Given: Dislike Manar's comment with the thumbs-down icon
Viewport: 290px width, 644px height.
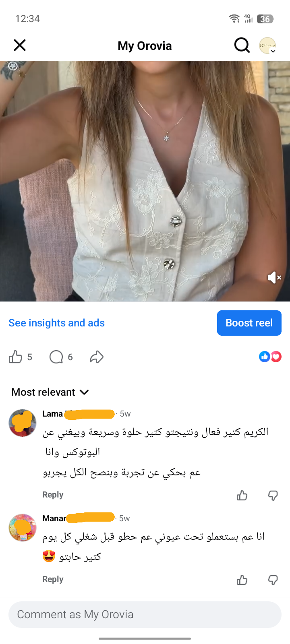Looking at the screenshot, I should [x=273, y=580].
